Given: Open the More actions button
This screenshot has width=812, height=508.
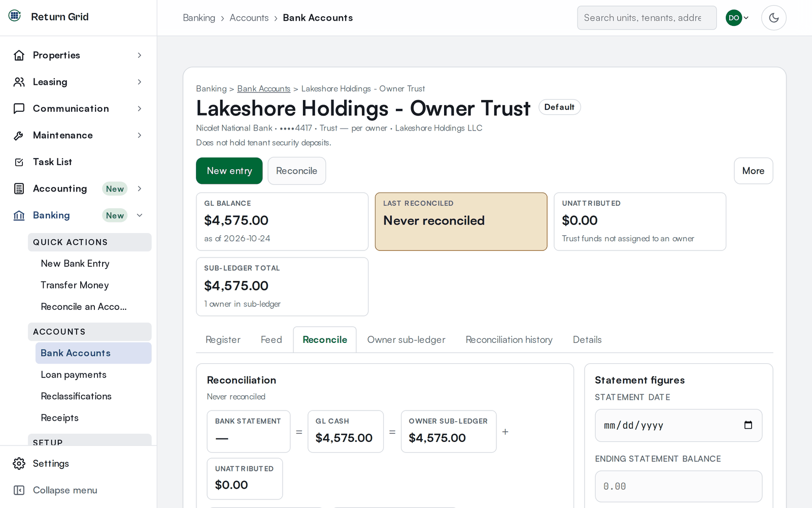Looking at the screenshot, I should (x=753, y=171).
